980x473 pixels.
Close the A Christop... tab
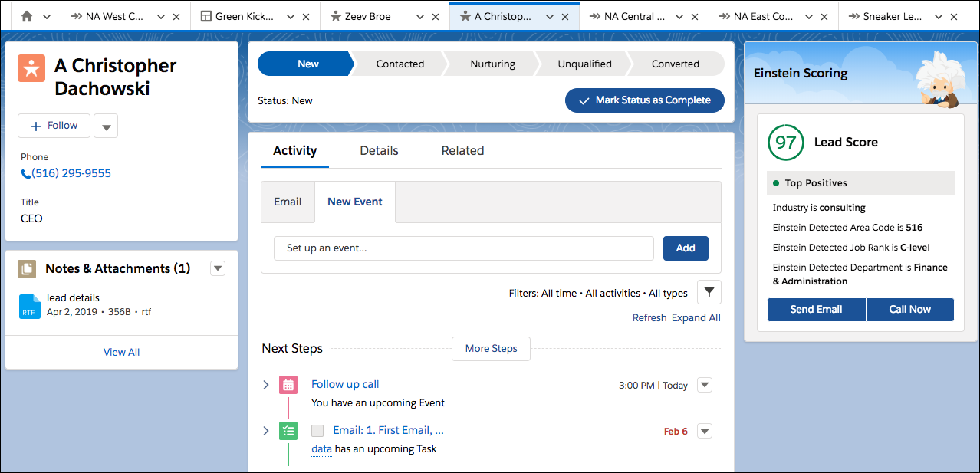566,17
